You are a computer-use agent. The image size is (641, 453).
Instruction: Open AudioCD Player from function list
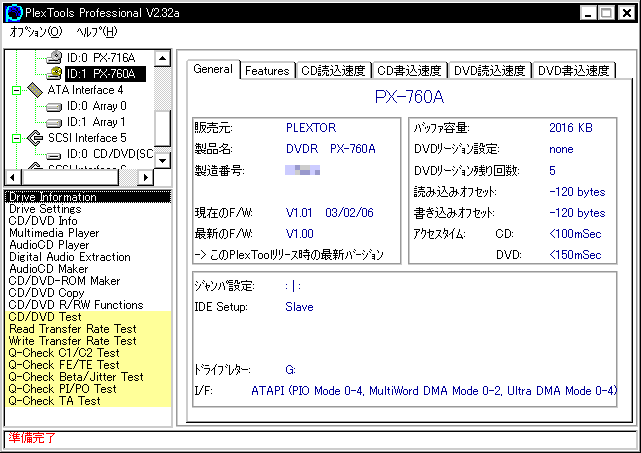click(x=88, y=245)
